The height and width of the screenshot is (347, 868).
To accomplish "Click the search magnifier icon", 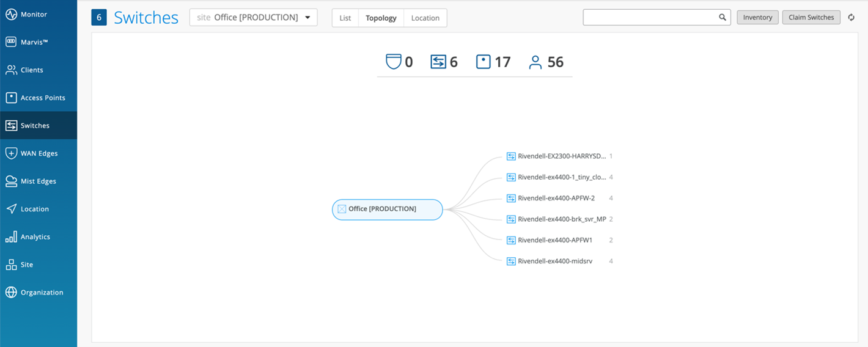I will point(722,18).
